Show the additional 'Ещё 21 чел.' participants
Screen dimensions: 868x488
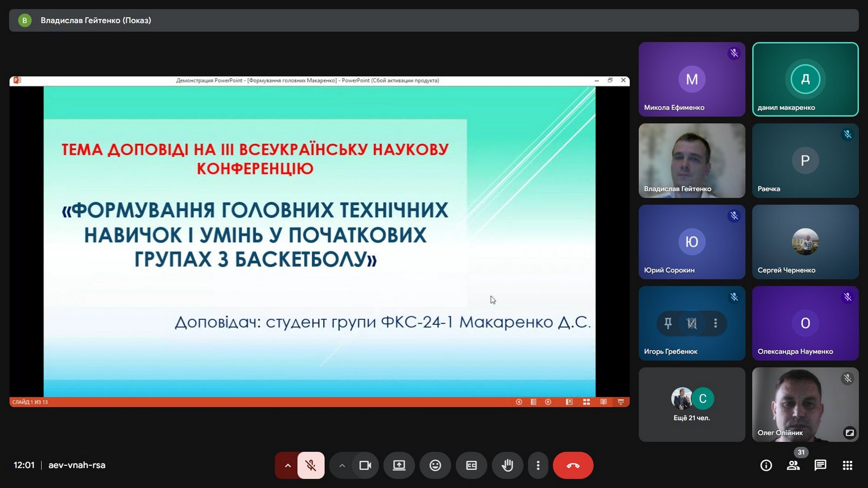692,404
